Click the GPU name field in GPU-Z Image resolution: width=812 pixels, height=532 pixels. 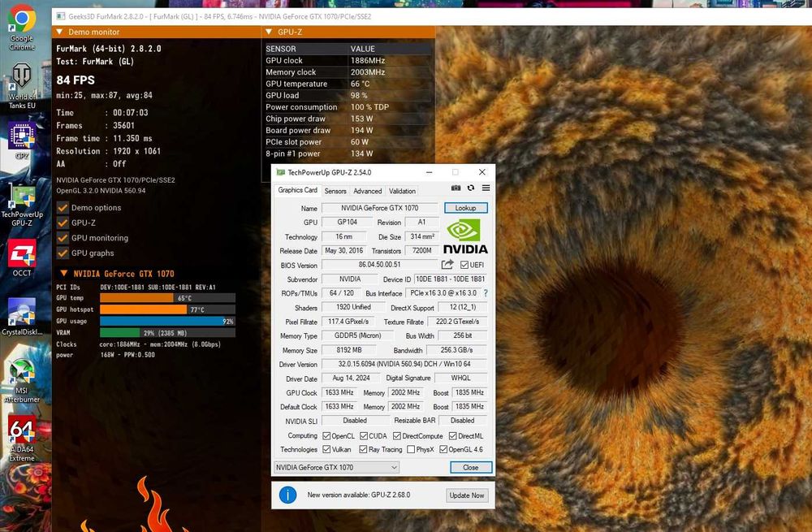(380, 208)
